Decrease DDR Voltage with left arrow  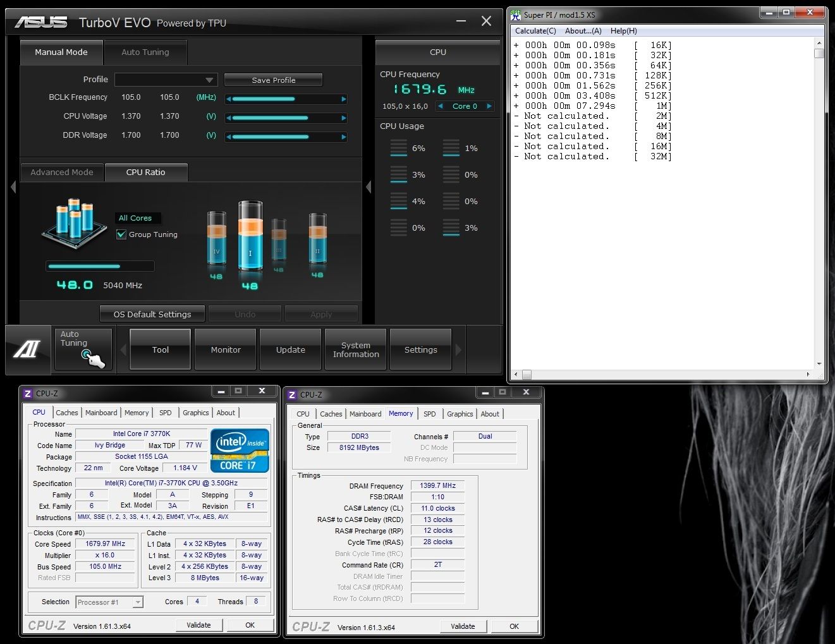pyautogui.click(x=228, y=137)
